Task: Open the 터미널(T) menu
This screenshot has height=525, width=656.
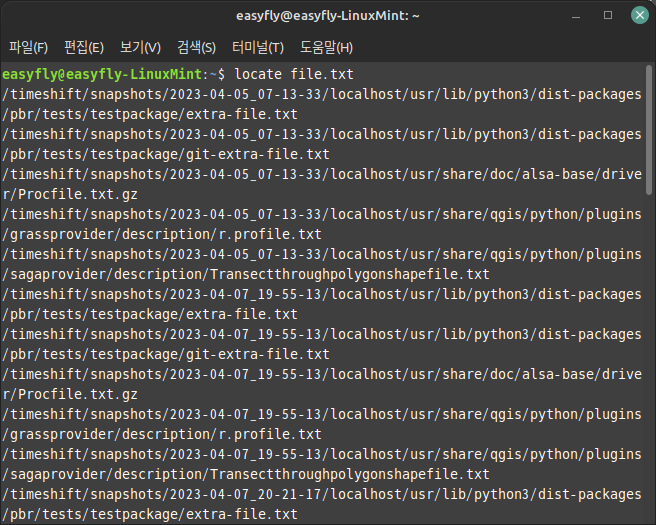Action: click(258, 47)
